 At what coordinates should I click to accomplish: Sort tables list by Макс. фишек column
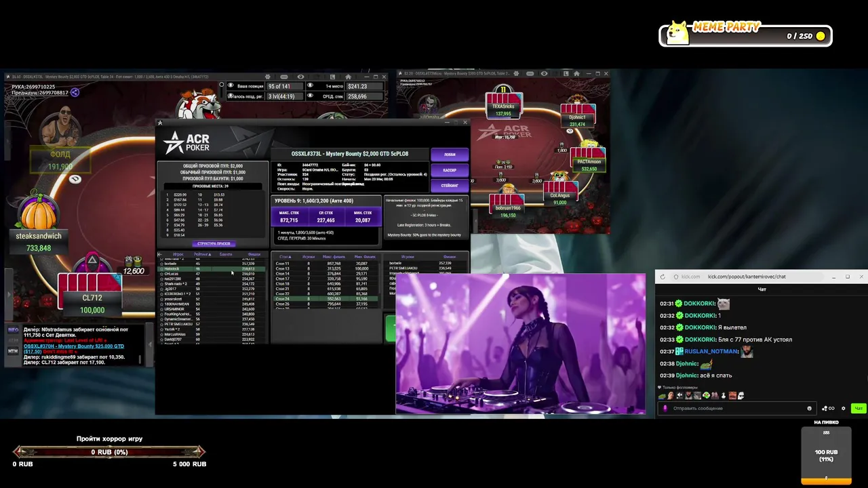(334, 257)
